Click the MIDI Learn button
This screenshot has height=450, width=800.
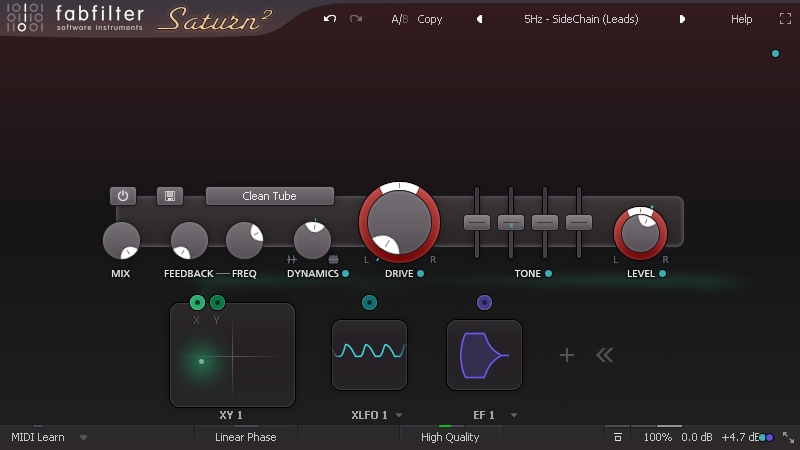point(38,437)
